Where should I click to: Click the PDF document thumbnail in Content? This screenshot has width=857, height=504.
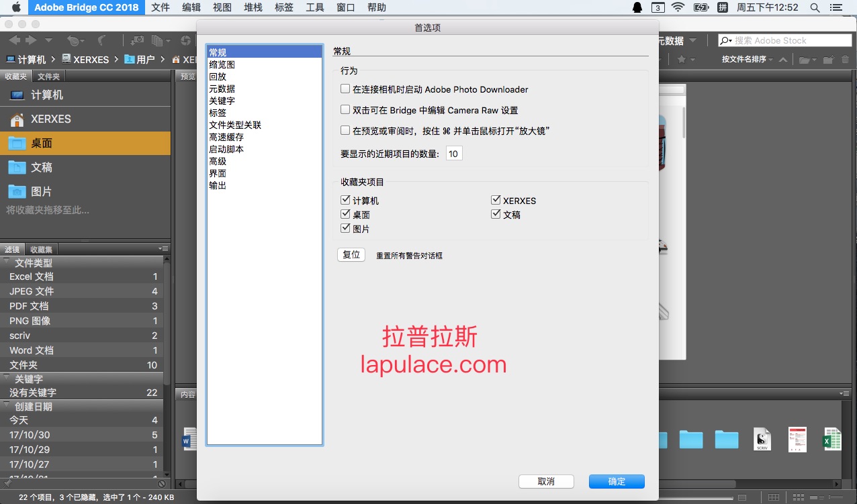pyautogui.click(x=797, y=440)
